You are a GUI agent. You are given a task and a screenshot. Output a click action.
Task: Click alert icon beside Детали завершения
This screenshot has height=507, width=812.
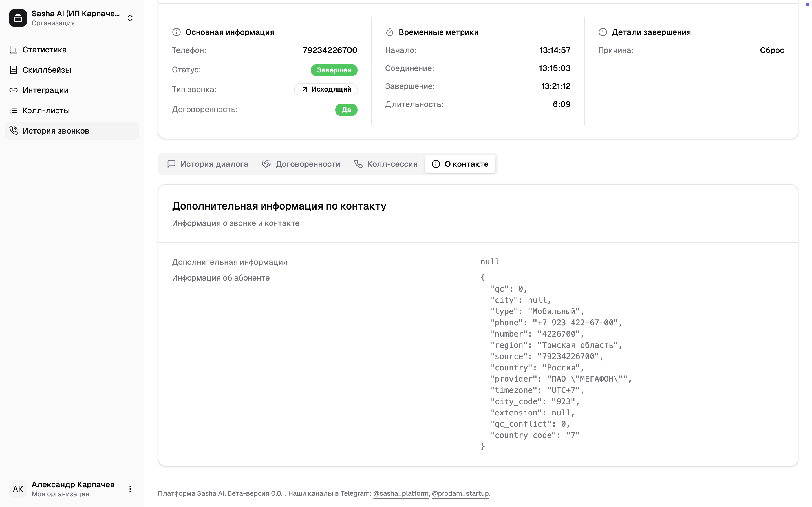tap(603, 32)
